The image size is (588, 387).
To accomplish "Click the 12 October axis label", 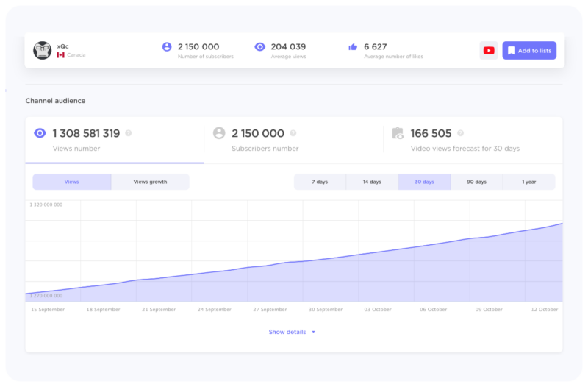I will point(544,309).
